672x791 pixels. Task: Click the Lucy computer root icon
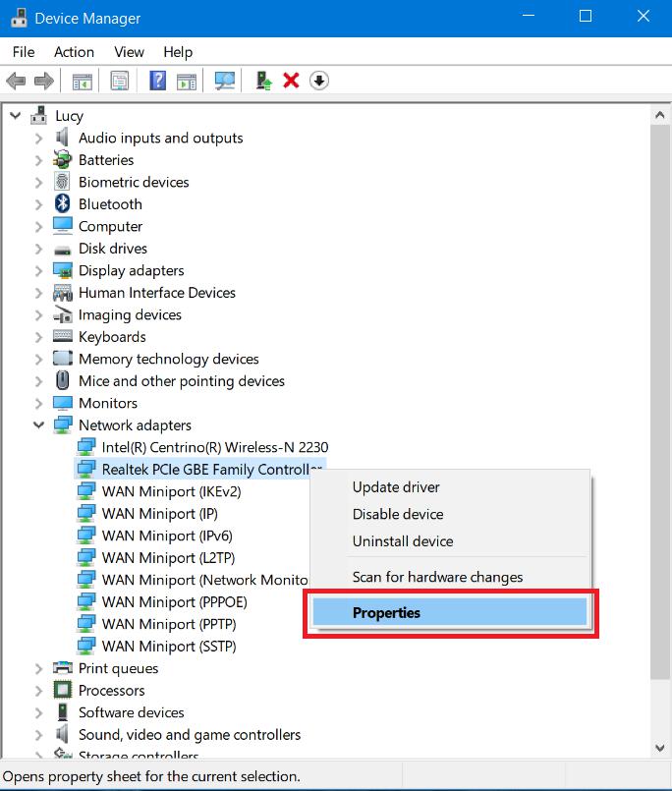click(x=39, y=115)
